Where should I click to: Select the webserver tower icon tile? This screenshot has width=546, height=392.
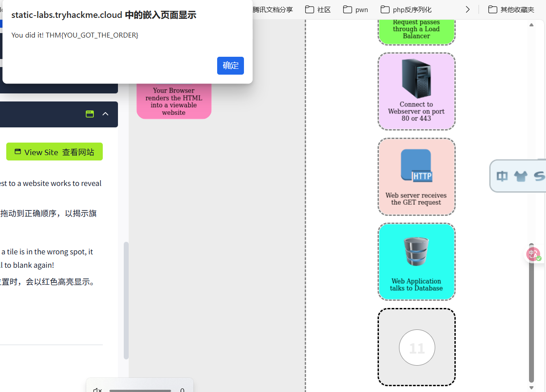click(416, 79)
